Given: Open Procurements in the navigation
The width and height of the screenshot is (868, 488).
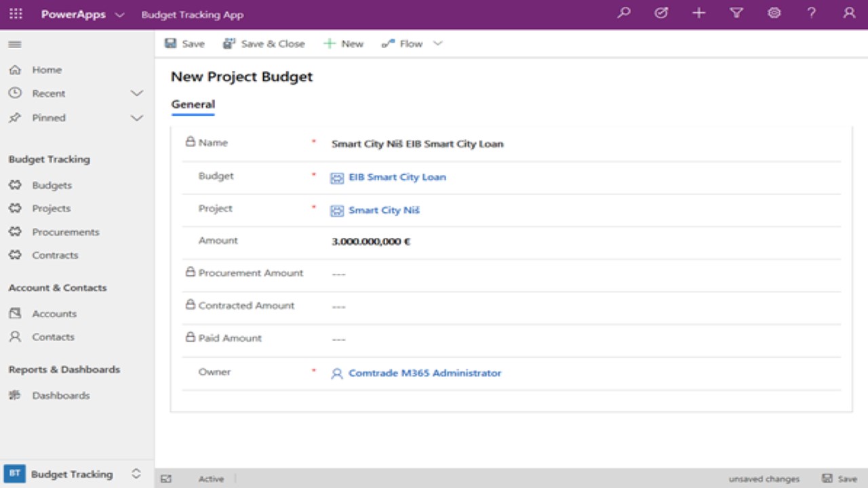Looking at the screenshot, I should [66, 232].
